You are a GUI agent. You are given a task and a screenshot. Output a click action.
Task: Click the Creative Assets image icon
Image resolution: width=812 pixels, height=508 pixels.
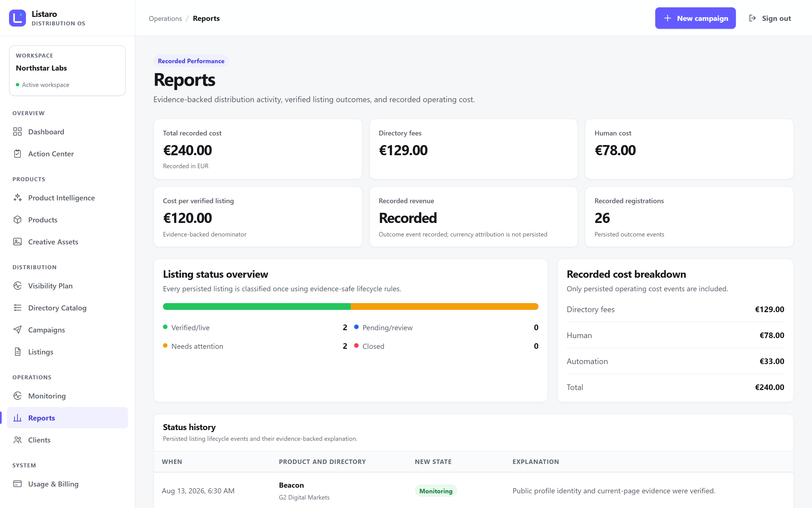pos(17,242)
